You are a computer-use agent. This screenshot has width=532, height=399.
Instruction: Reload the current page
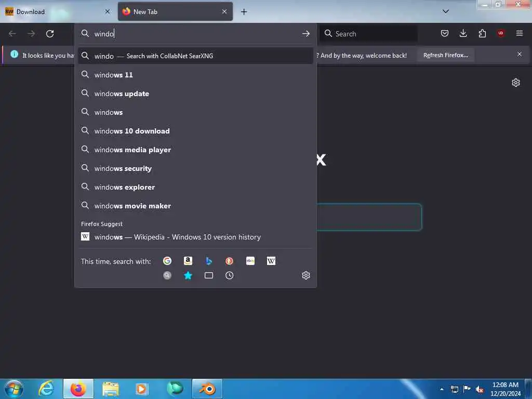(x=50, y=34)
